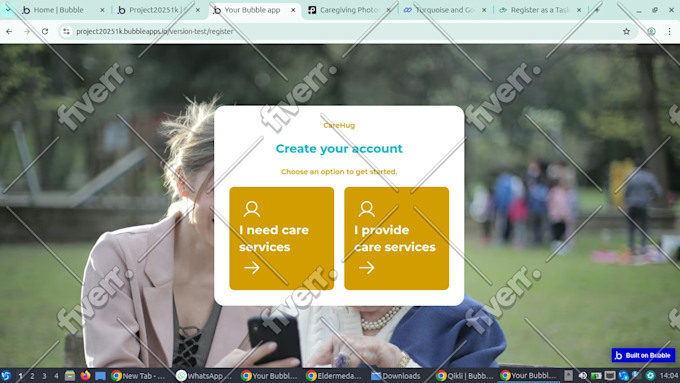The image size is (680, 383).
Task: Launch Firefox from the taskbar
Action: 85,376
